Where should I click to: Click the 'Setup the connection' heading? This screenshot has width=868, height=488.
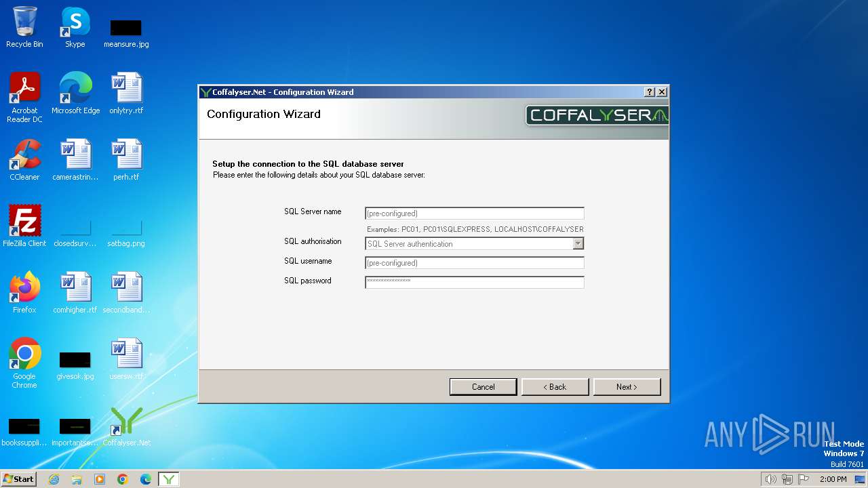pyautogui.click(x=308, y=164)
